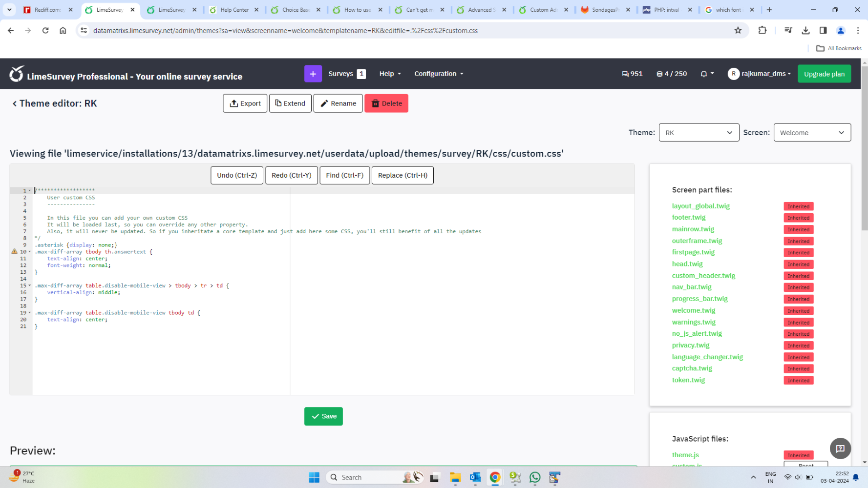This screenshot has width=868, height=488.
Task: Open the welcome.twig file link
Action: [693, 310]
